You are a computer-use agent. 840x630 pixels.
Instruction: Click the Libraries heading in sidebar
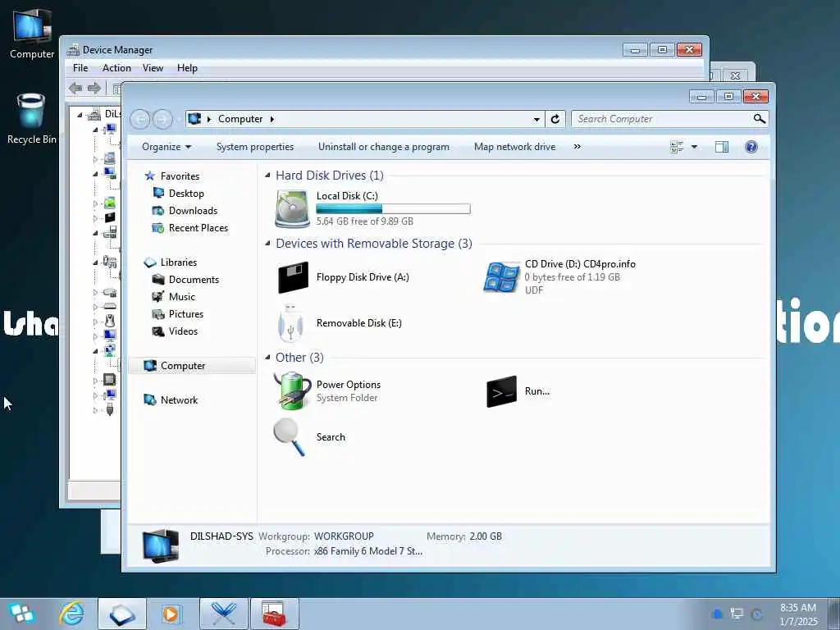point(178,262)
